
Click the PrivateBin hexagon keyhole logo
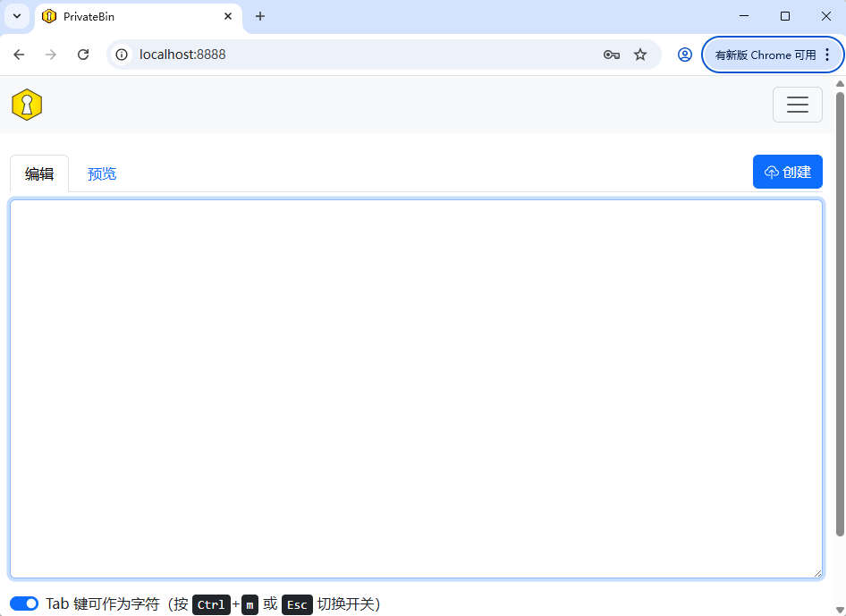(x=27, y=105)
